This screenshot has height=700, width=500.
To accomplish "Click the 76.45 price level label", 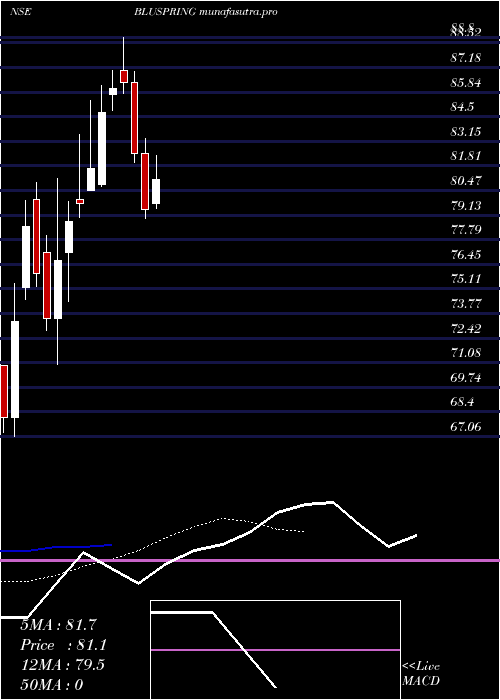I will point(466,254).
